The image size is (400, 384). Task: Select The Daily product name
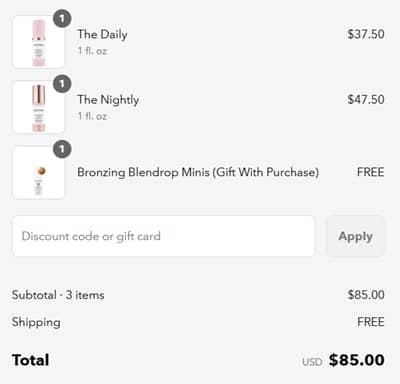pos(102,34)
